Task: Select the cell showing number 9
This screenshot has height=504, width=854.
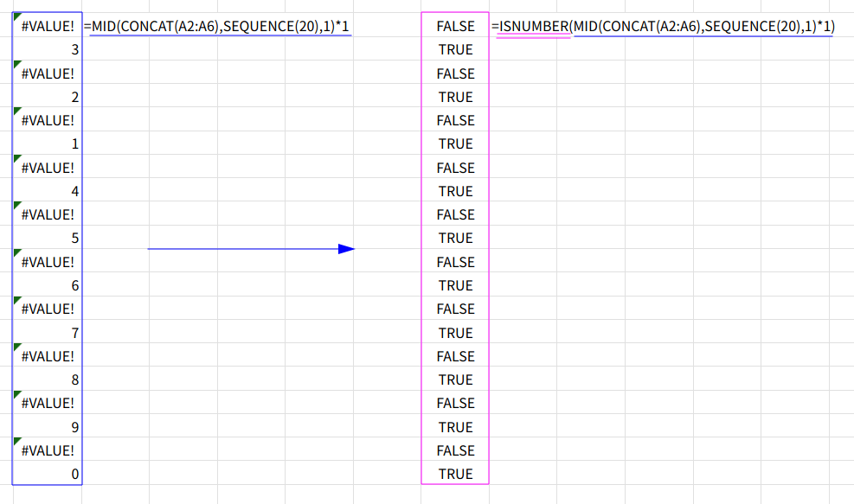Action: click(x=48, y=427)
